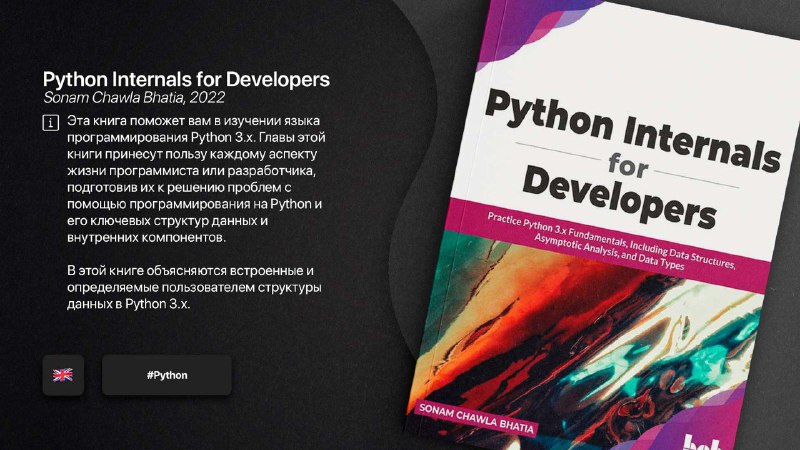800x450 pixels.
Task: Click the 'Sonam Chawla Bhatia, 2022' author line
Action: tap(134, 97)
